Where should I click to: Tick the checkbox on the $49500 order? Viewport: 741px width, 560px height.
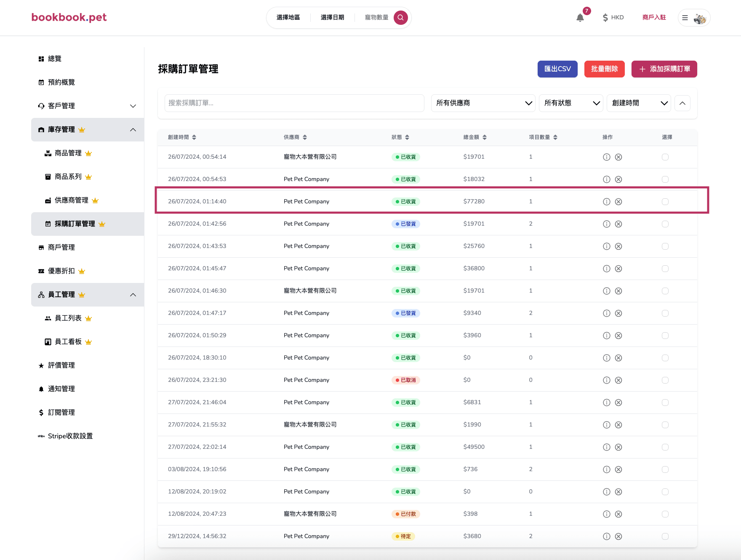[x=665, y=447]
